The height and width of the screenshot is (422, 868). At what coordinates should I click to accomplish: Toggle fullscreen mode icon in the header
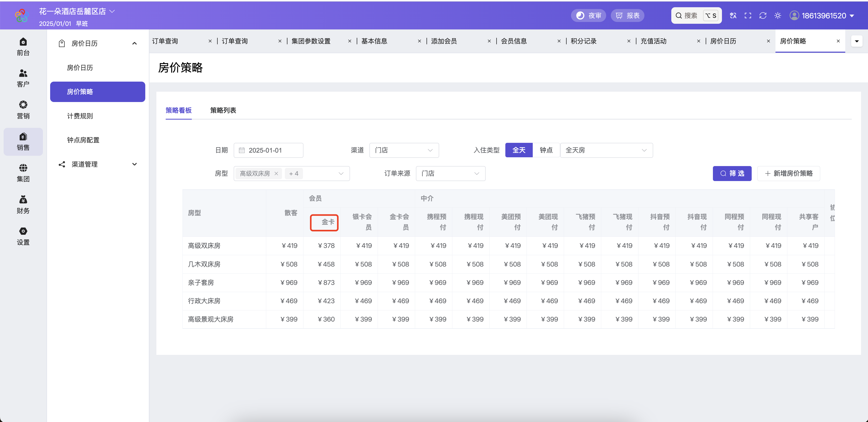click(x=748, y=15)
